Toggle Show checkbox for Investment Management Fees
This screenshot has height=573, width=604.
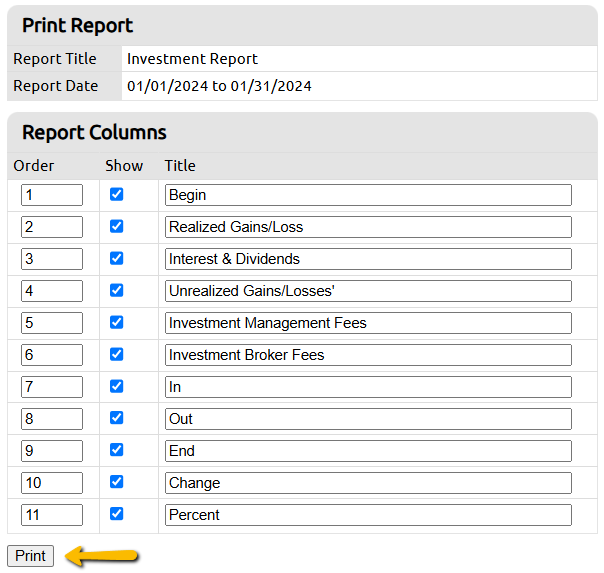pyautogui.click(x=116, y=322)
